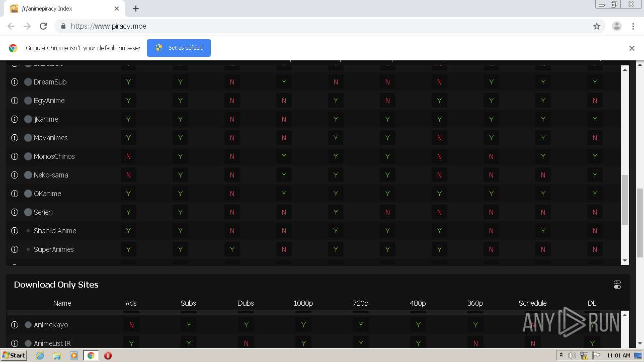Open info icon for jKanime row
Viewport: 644px width, 362px height.
[x=15, y=119]
